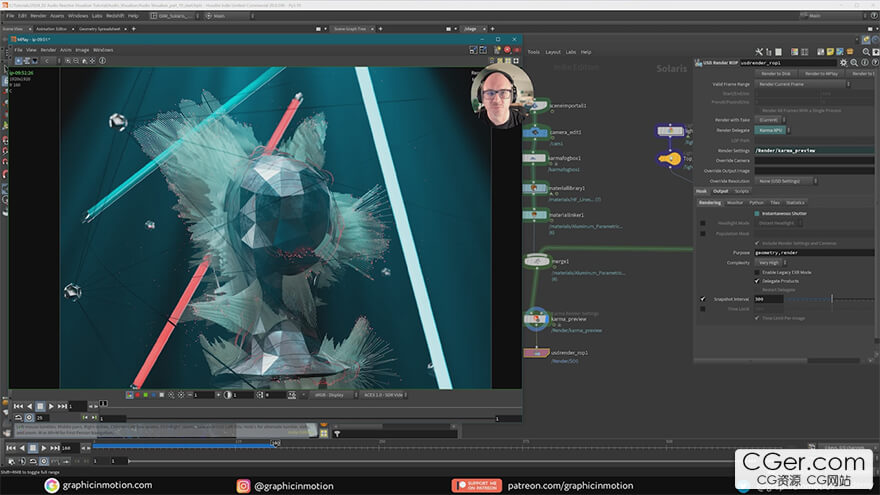Select the materiallibrary1 node

(x=535, y=189)
